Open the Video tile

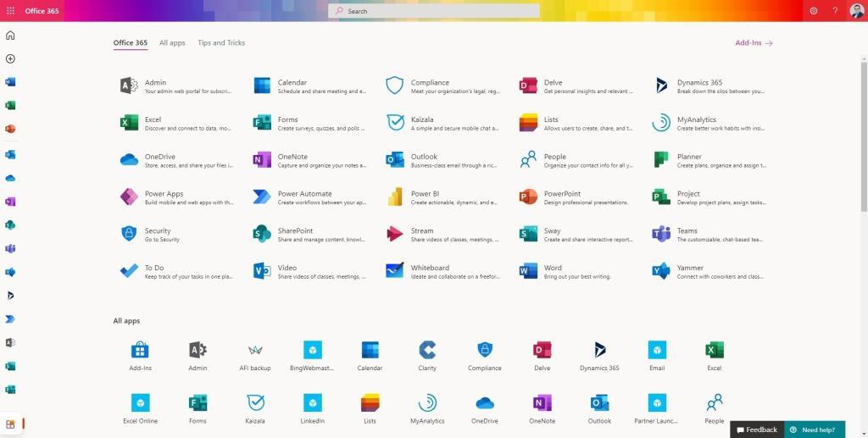[x=309, y=271]
